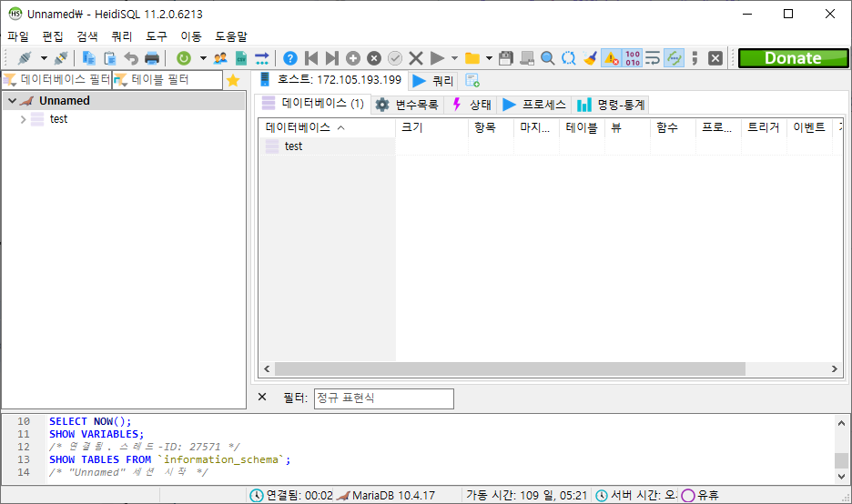This screenshot has width=852, height=504.
Task: Click the horizontal scrollbar of database list
Action: tap(511, 368)
